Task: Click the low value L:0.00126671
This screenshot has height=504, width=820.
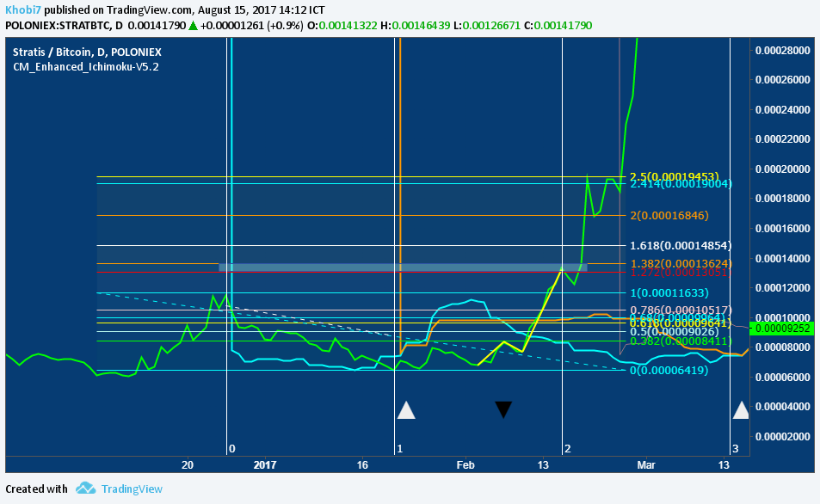Action: (x=486, y=25)
